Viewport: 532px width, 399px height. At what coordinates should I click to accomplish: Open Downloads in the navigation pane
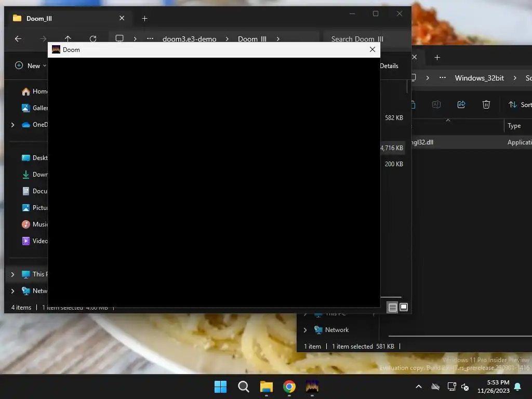click(x=34, y=175)
